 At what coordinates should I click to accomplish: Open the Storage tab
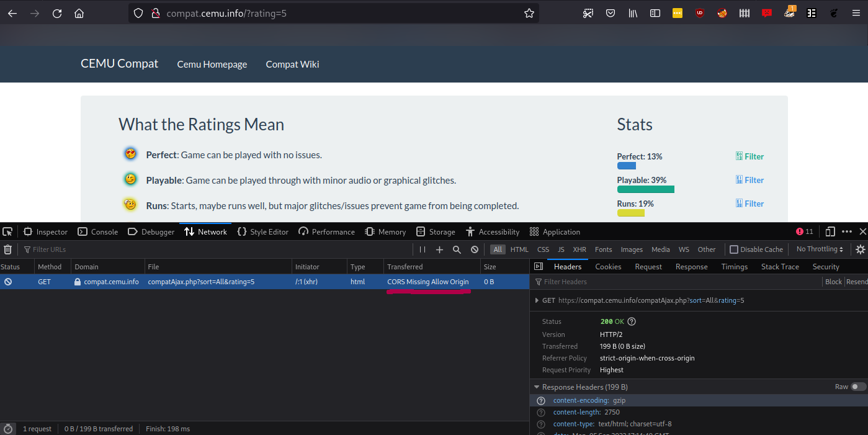[436, 231]
